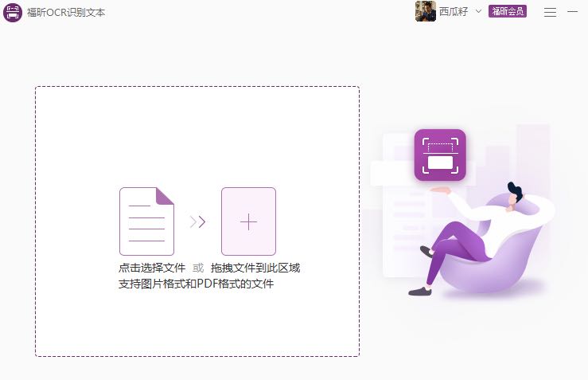Click the 福昕OCR识别文本 window title
Image resolution: width=588 pixels, height=380 pixels.
(66, 13)
